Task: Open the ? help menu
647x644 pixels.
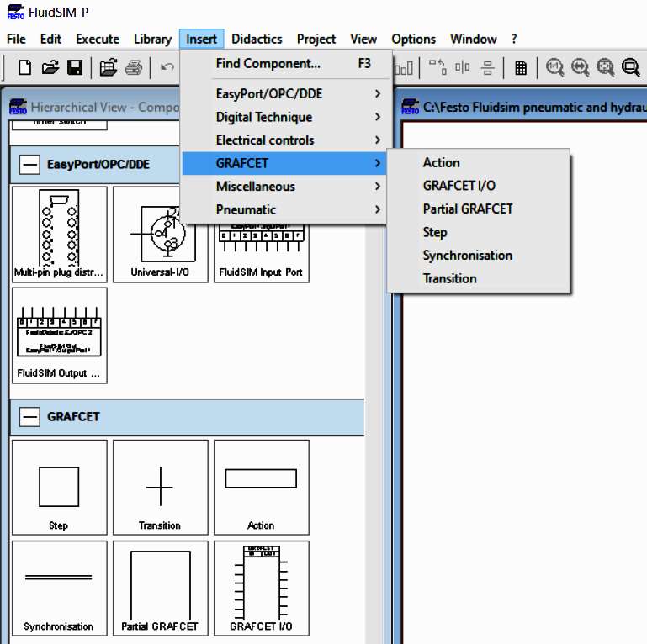Action: point(514,39)
